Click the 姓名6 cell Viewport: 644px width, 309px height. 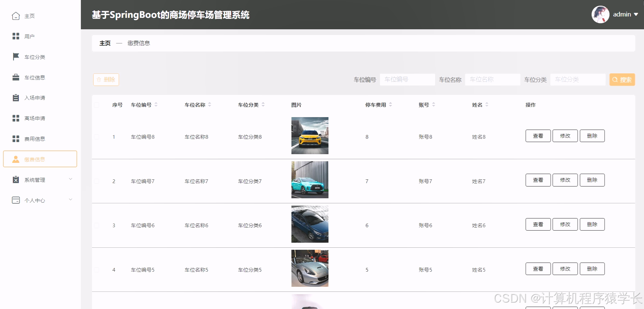click(479, 225)
